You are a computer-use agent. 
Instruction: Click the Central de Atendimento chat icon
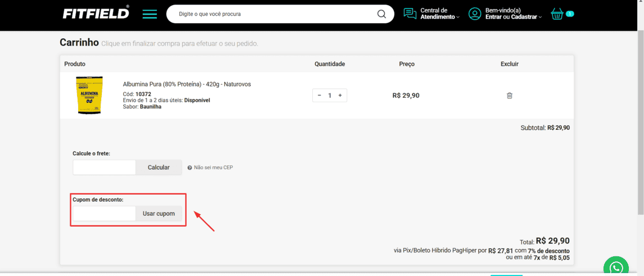410,13
